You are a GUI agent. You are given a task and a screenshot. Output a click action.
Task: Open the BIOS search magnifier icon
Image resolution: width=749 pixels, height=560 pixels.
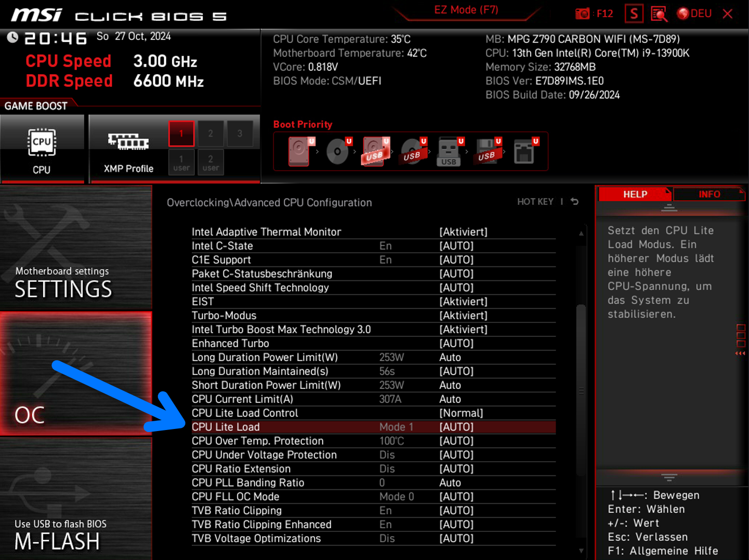(659, 14)
